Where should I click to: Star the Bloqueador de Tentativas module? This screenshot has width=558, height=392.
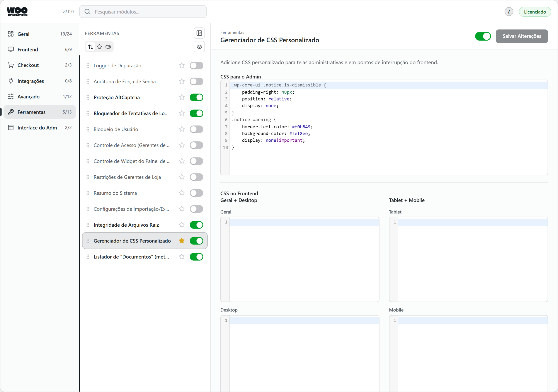click(x=182, y=113)
